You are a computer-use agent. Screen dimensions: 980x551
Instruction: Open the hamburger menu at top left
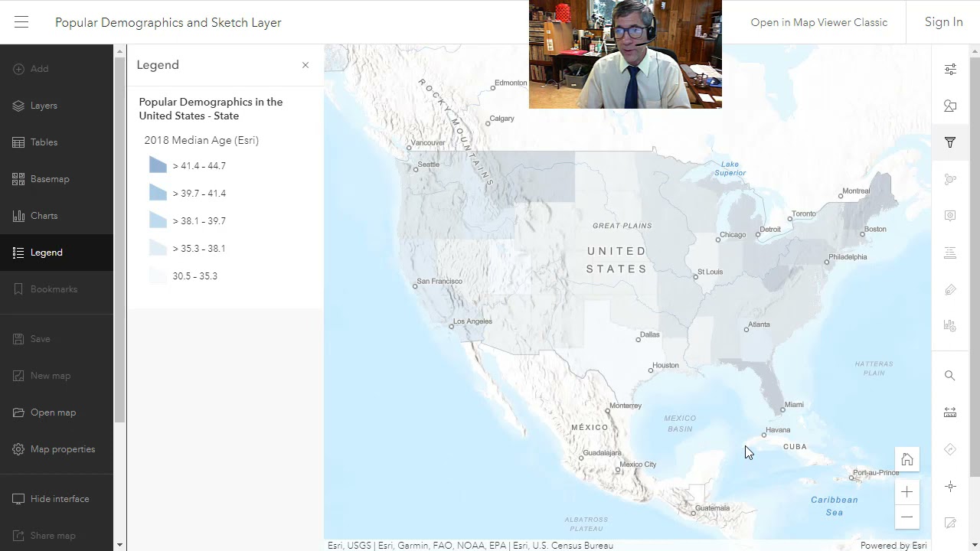coord(21,22)
